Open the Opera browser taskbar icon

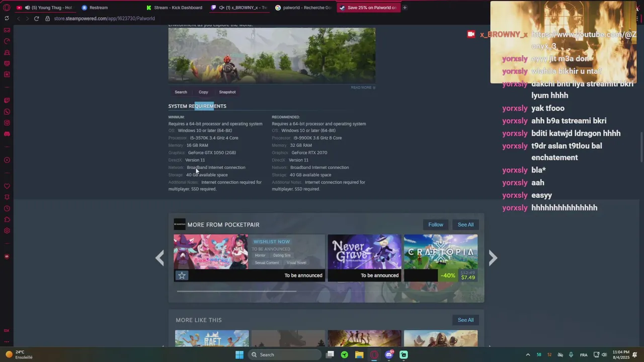coord(374,355)
